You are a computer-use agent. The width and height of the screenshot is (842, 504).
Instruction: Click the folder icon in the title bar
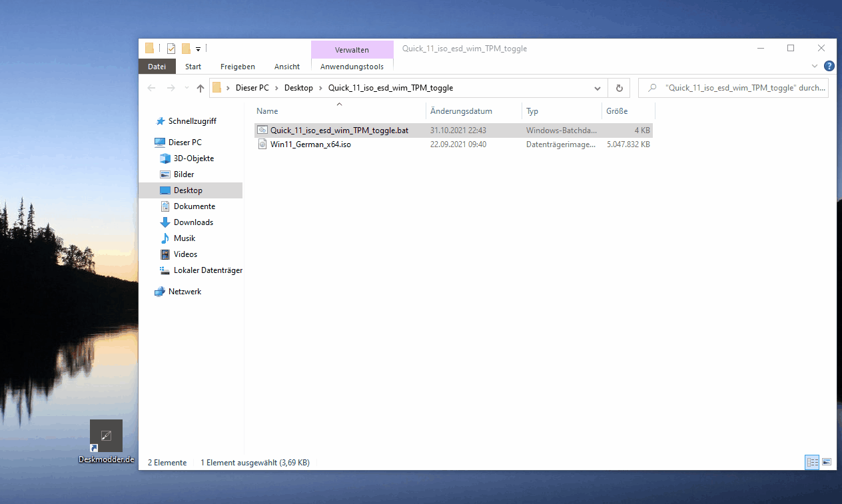(x=149, y=48)
